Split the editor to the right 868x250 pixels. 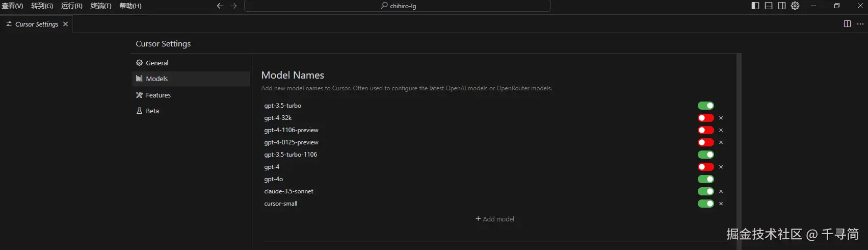(x=847, y=24)
